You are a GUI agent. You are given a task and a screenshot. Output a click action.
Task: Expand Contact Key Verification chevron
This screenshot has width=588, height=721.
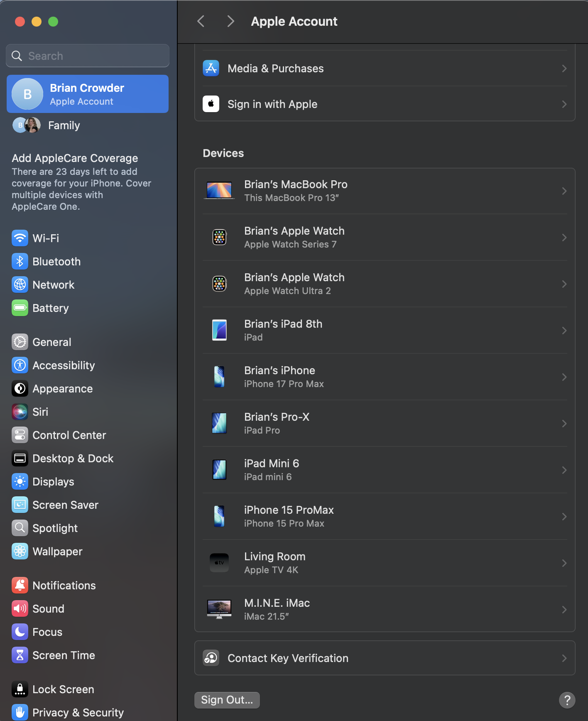click(564, 658)
